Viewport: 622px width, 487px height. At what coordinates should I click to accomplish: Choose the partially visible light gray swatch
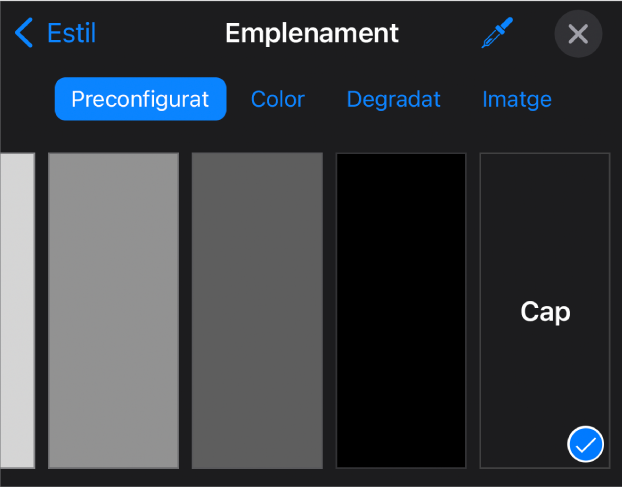(x=17, y=311)
